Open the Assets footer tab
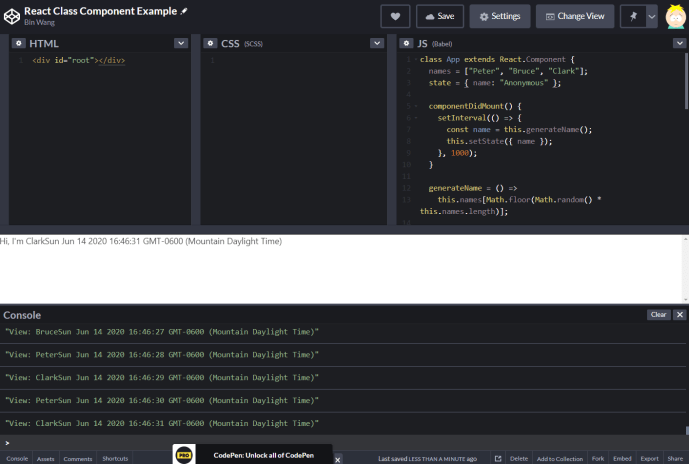 (x=46, y=458)
